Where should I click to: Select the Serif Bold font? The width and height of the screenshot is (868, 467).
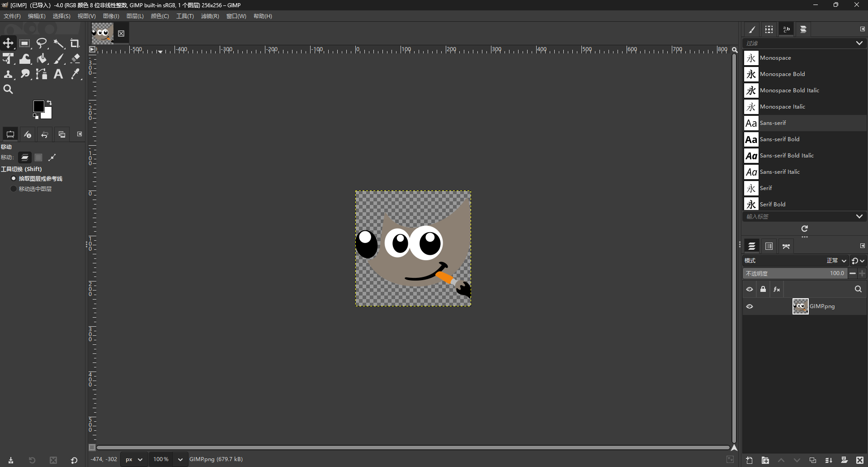pyautogui.click(x=805, y=204)
